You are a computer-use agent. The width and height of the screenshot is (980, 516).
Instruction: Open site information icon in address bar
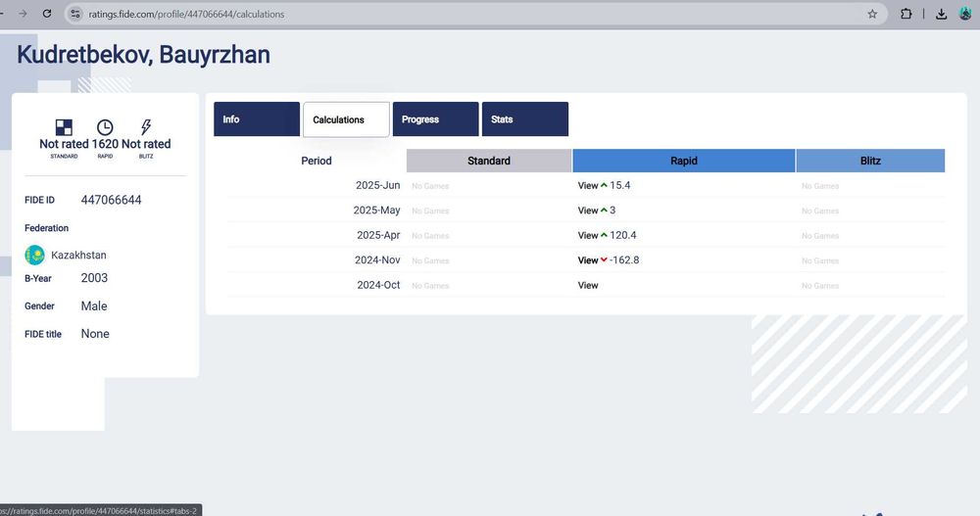point(75,14)
